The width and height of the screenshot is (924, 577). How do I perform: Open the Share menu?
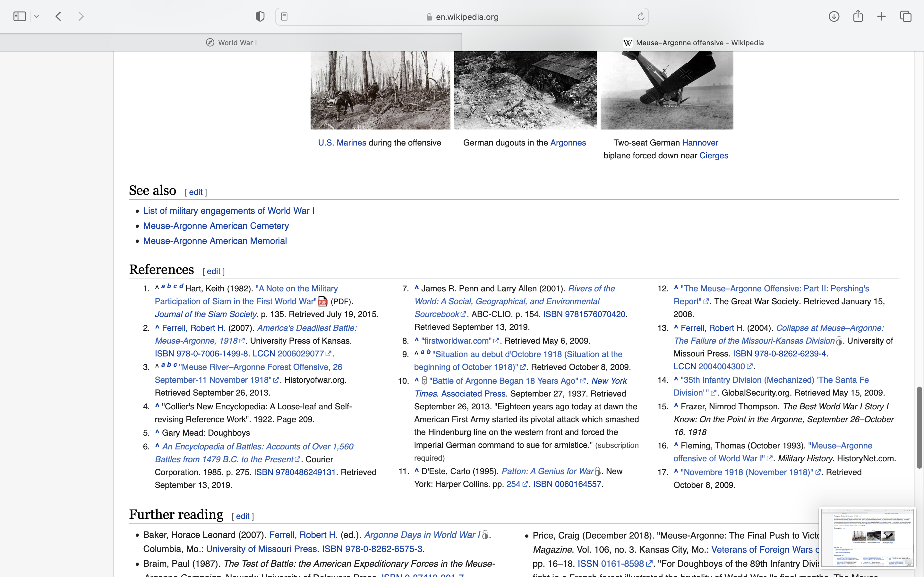coord(858,16)
